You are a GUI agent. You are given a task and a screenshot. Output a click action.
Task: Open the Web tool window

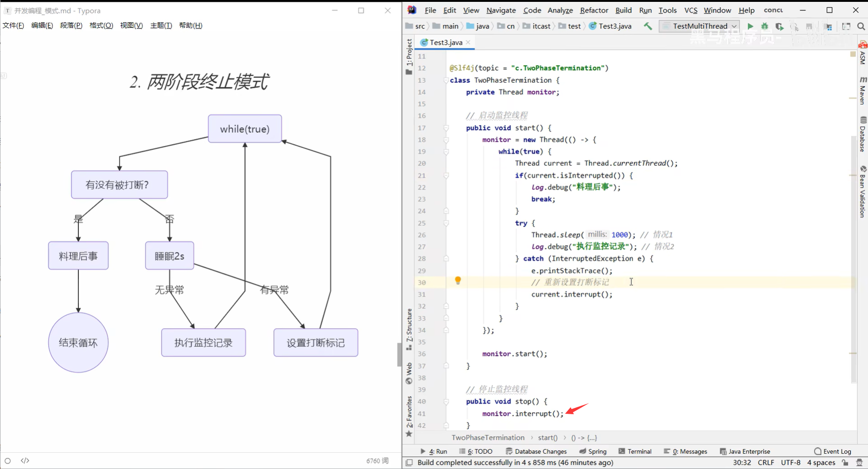click(x=409, y=373)
